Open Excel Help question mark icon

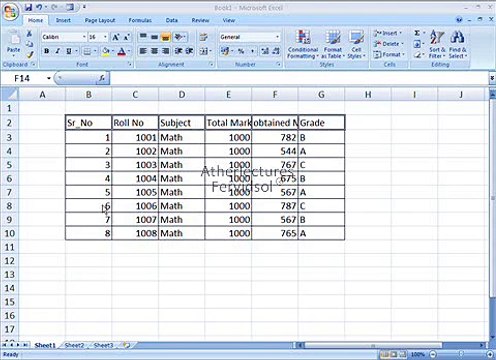(459, 20)
